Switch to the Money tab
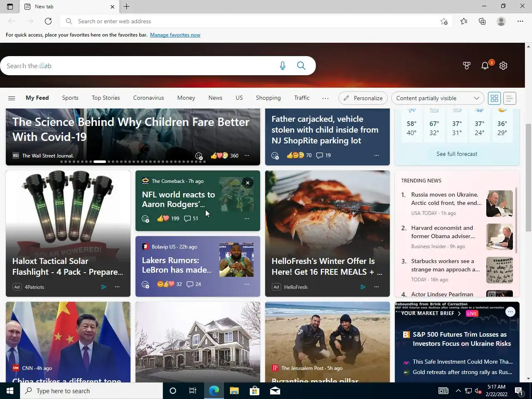The image size is (532, 399). [x=186, y=98]
